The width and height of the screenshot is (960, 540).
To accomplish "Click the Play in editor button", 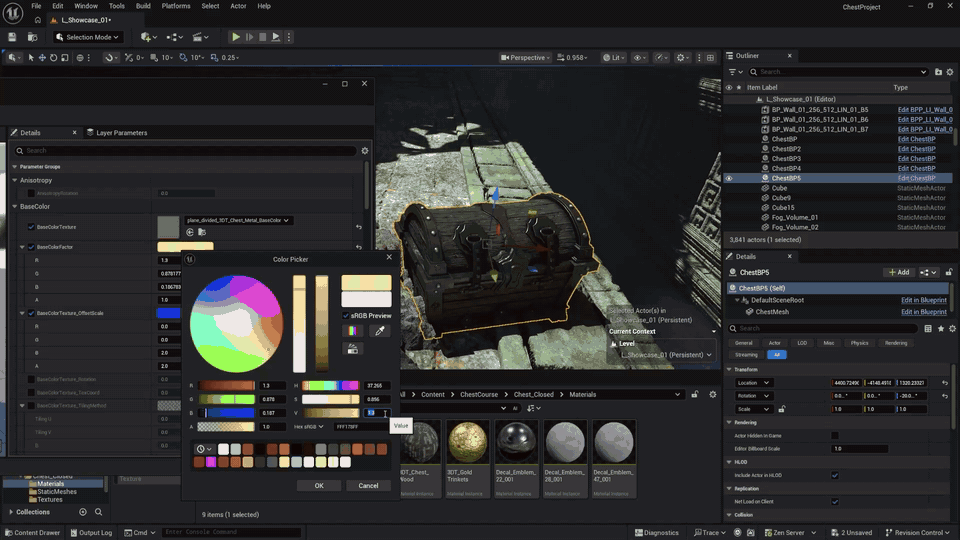I will coord(236,37).
